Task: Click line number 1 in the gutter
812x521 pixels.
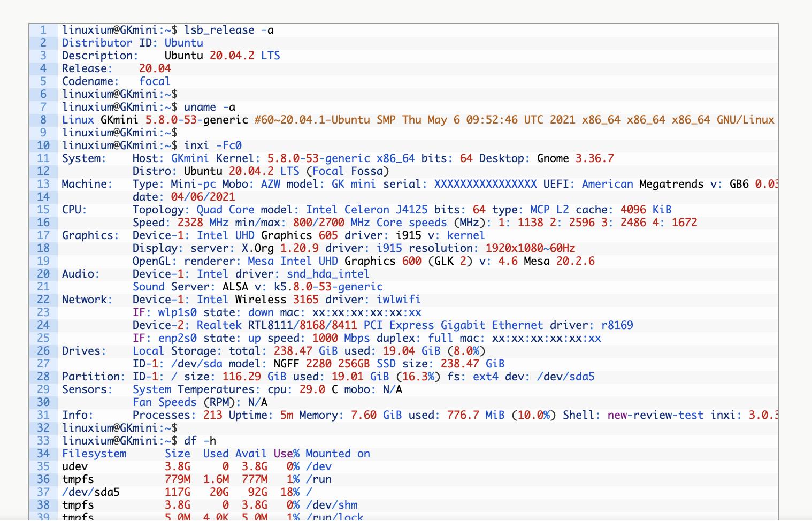Action: [43, 30]
